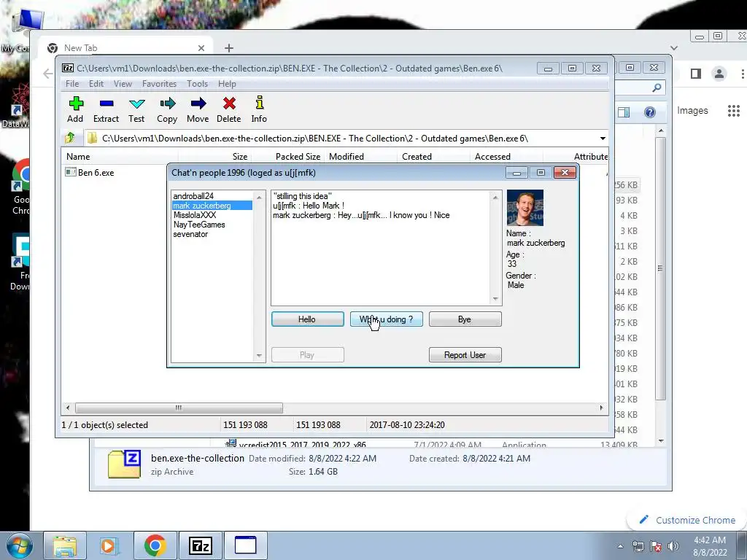Click the What u doing ? button
This screenshot has height=560, width=747.
[387, 319]
